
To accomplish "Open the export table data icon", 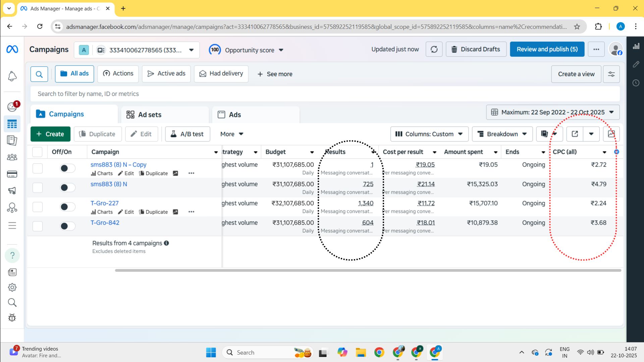I will point(575,134).
